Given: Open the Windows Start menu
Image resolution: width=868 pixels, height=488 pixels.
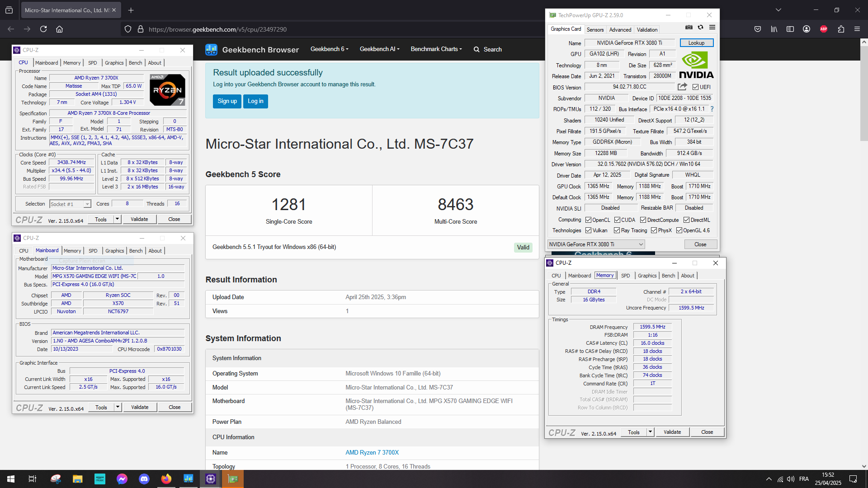Looking at the screenshot, I should (x=11, y=479).
